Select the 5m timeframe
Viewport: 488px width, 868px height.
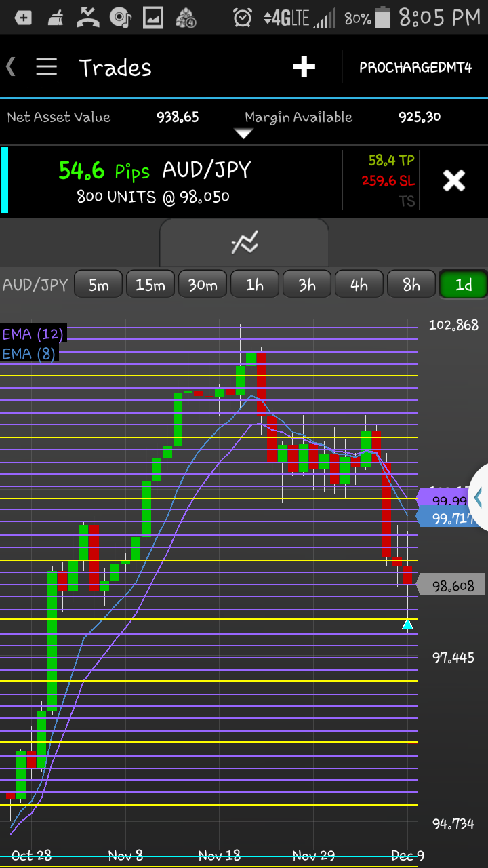98,285
